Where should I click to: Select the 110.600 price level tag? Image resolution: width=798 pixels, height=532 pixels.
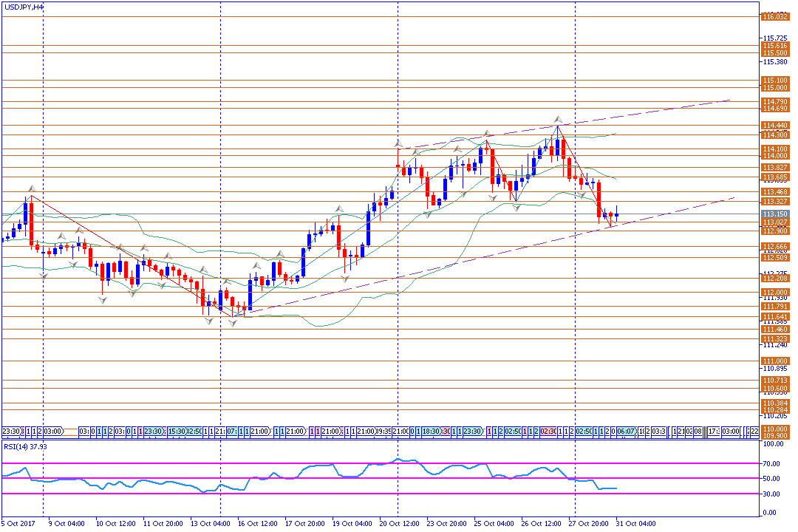tap(775, 389)
